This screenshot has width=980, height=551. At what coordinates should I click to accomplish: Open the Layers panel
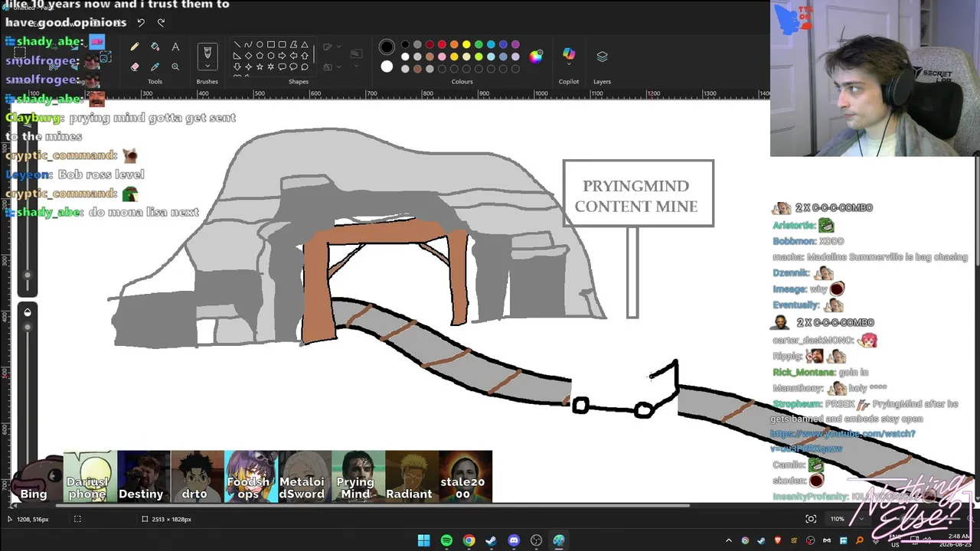[602, 57]
